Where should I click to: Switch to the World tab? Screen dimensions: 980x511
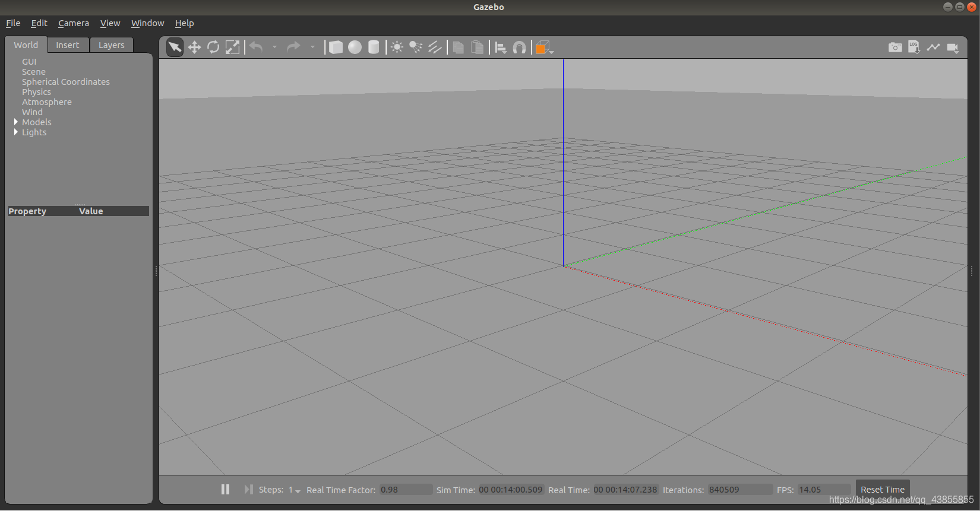point(26,45)
